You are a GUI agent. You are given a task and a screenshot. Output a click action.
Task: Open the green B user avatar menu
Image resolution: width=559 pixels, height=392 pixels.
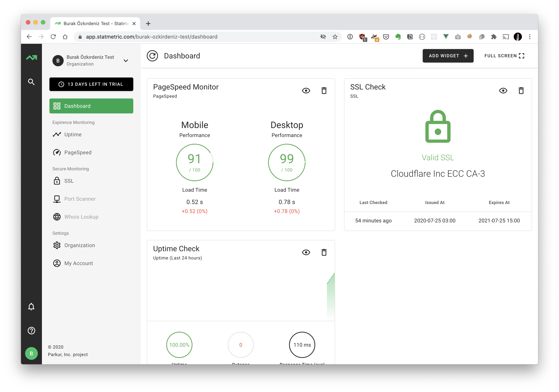[x=31, y=353]
